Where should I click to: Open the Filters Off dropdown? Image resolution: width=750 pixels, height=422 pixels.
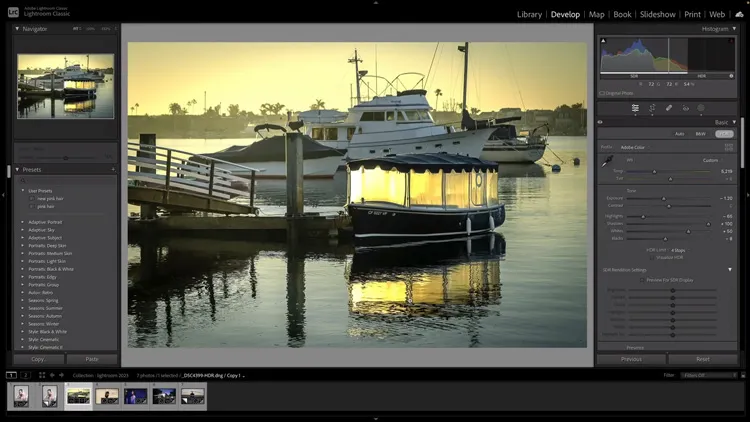tap(708, 375)
